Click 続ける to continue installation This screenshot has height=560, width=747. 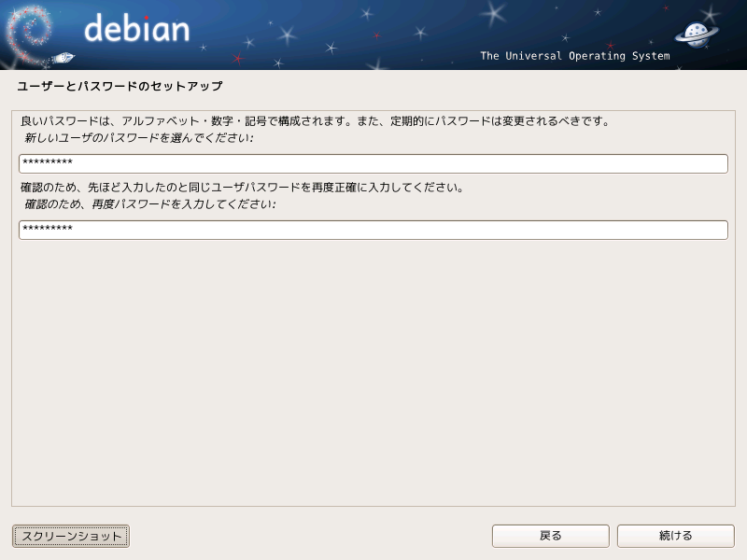pos(675,536)
